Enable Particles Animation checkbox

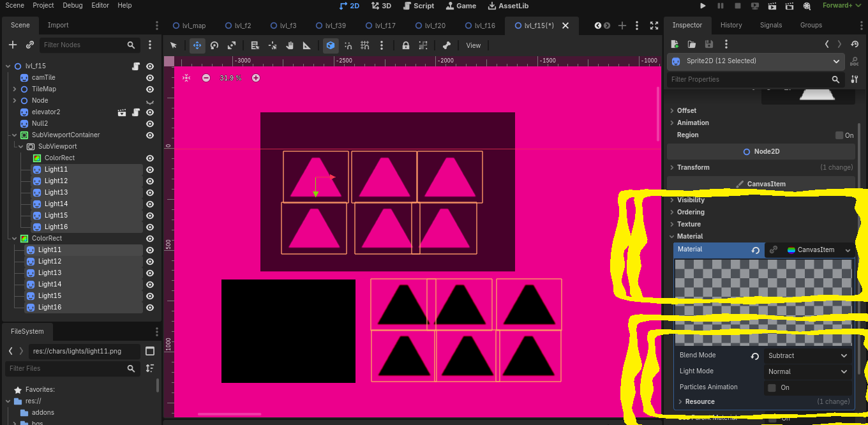tap(772, 387)
